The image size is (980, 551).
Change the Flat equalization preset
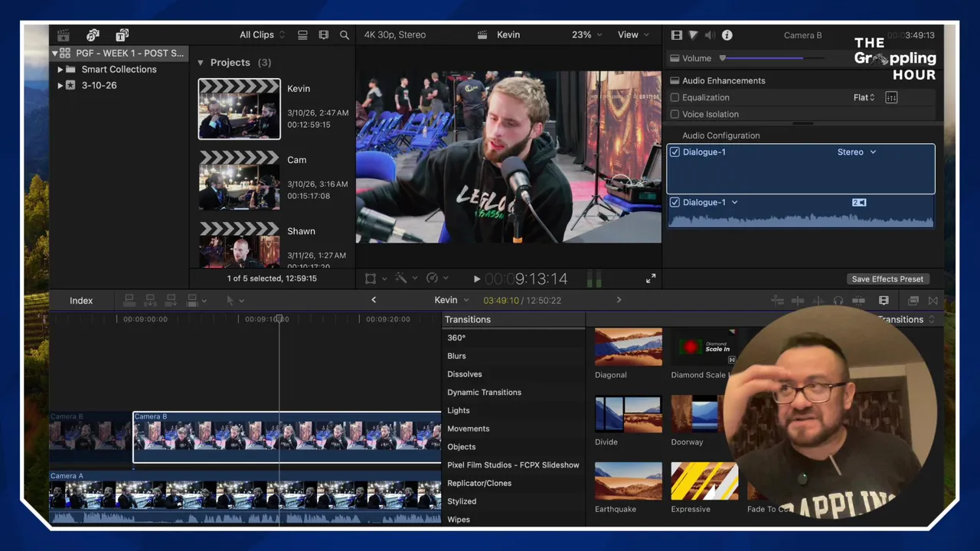coord(864,97)
